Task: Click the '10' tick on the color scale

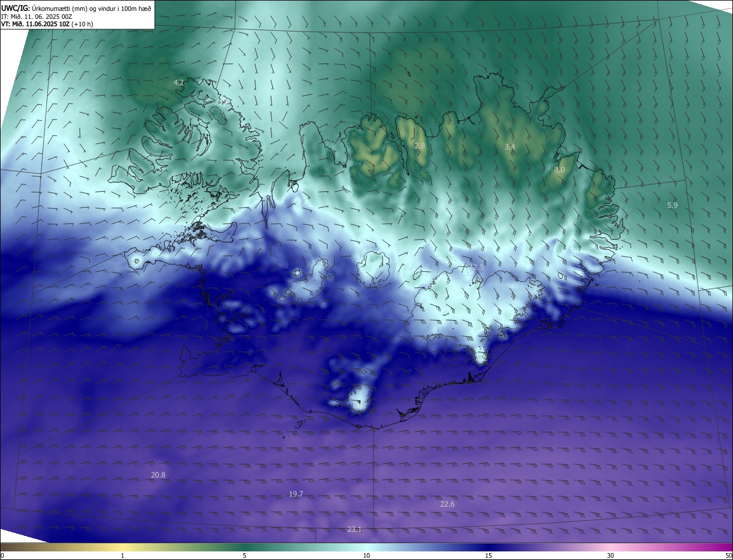Action: pyautogui.click(x=366, y=555)
